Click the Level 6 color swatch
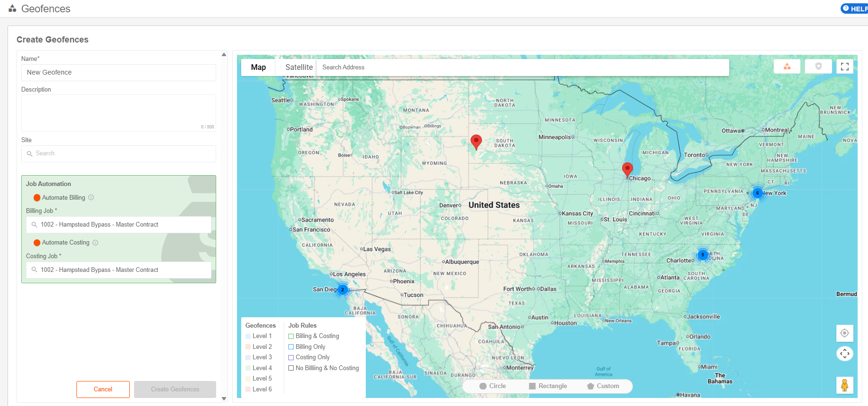Screen dimensions: 868x406 248,389
